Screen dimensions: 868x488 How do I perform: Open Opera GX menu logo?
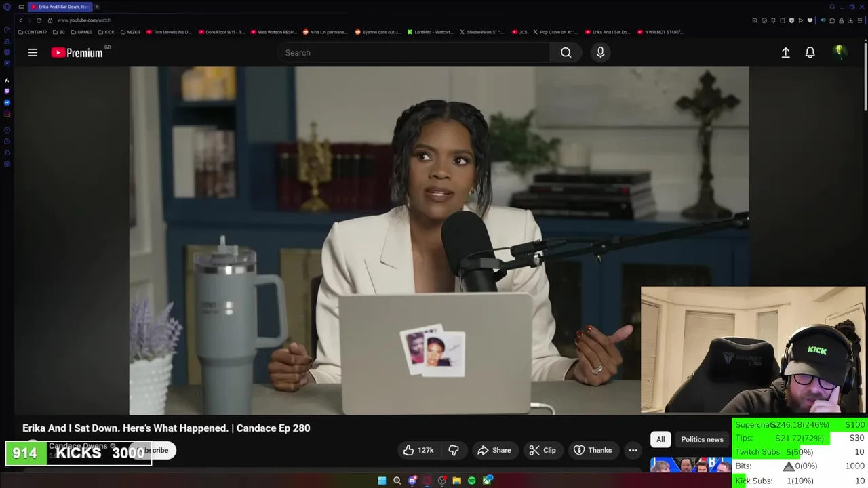click(x=7, y=7)
